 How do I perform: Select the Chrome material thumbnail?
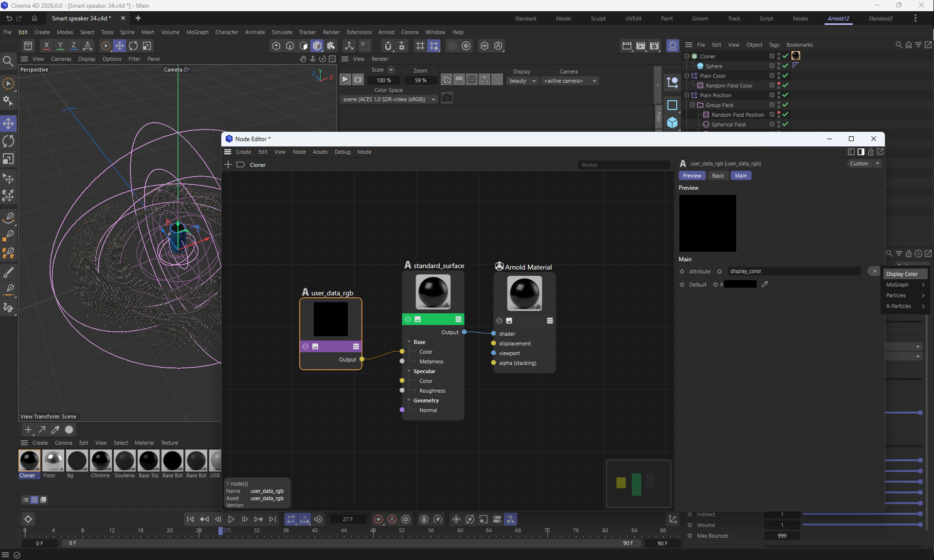(100, 460)
